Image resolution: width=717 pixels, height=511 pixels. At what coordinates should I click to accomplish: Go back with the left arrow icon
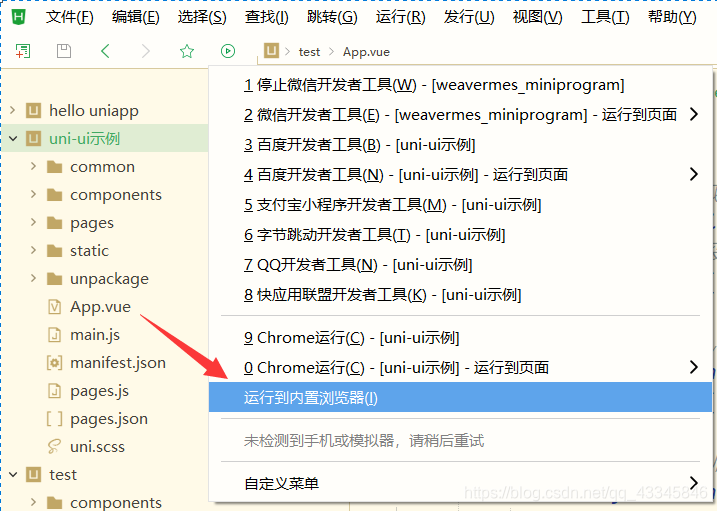tap(105, 51)
